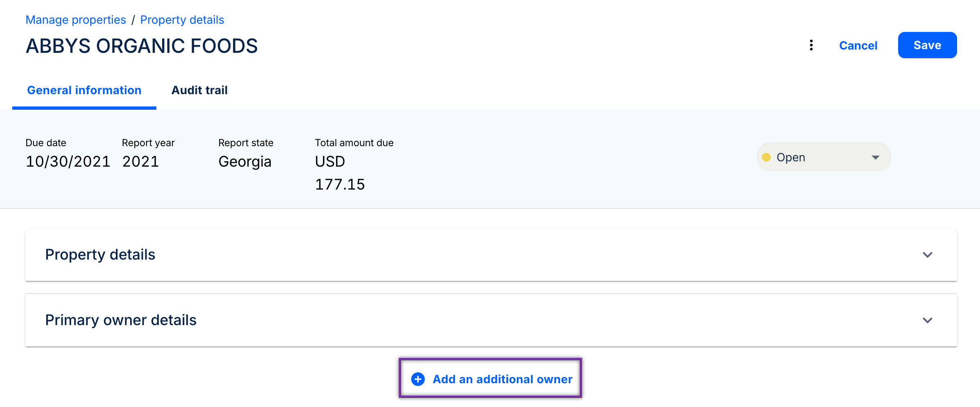
Task: Click the ABBYS ORGANIC FOODS title
Action: [x=142, y=46]
